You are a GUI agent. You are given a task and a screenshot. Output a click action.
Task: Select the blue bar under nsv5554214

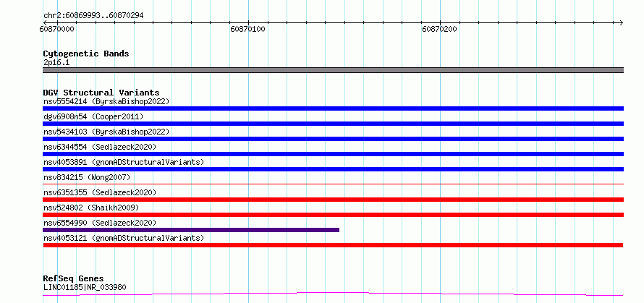click(x=333, y=108)
